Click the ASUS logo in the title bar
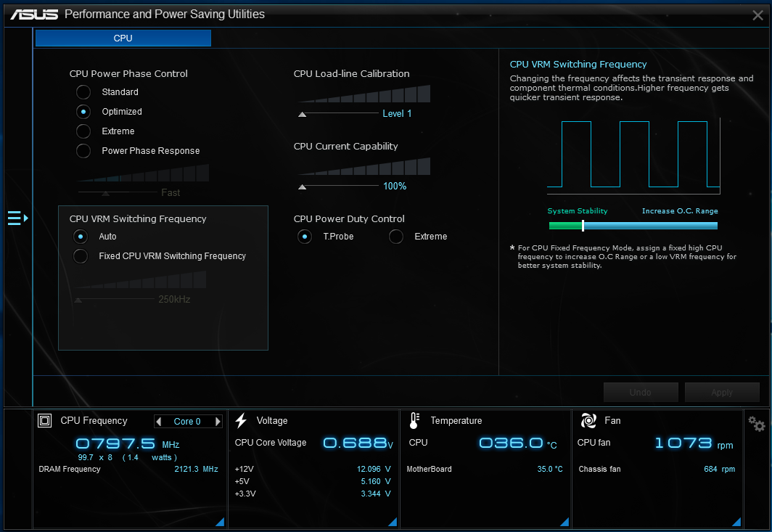Viewport: 772px width, 532px height. point(34,15)
